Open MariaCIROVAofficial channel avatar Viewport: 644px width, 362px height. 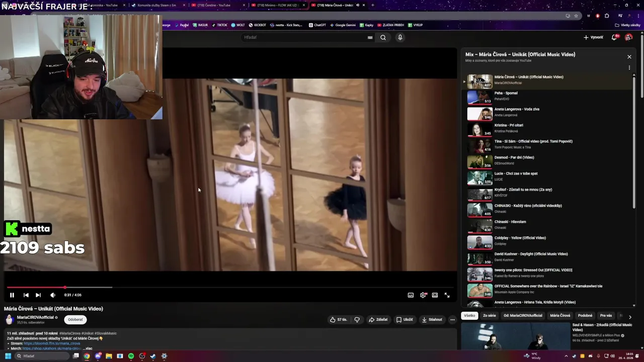9,319
